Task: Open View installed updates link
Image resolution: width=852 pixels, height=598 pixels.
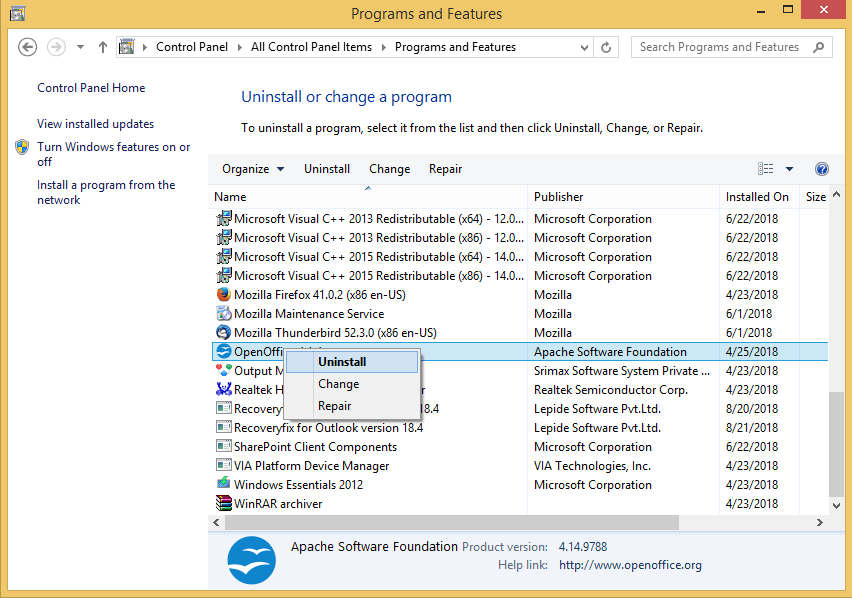Action: click(96, 124)
